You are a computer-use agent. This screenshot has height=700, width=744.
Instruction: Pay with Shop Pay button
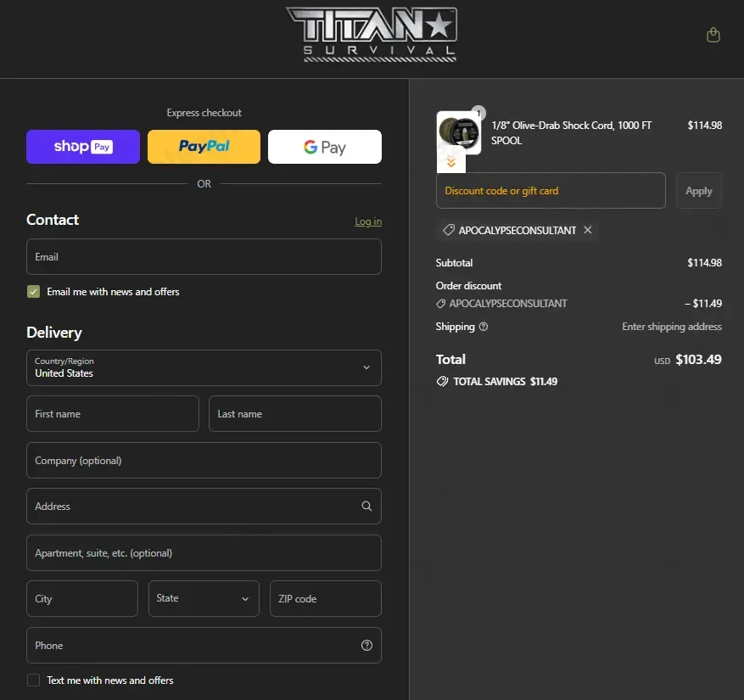[83, 147]
